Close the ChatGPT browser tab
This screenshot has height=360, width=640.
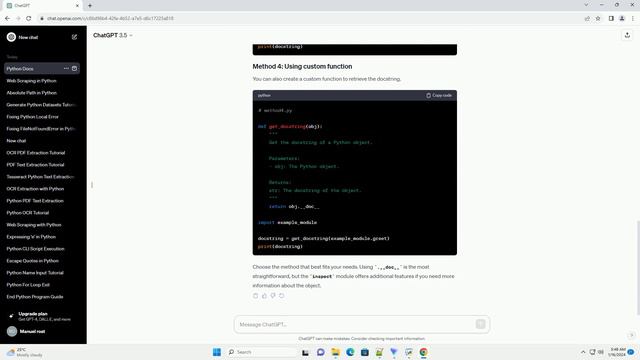77,6
